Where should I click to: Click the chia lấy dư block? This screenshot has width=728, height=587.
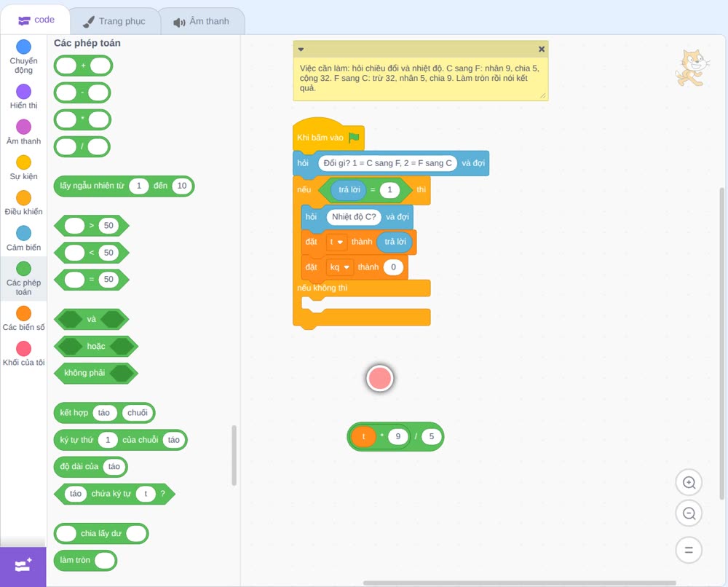point(101,534)
